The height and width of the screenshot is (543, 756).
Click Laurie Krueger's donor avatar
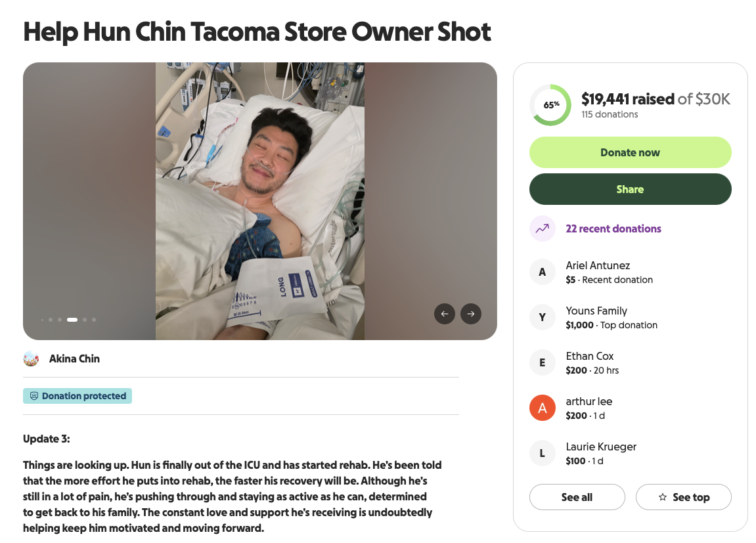[543, 453]
